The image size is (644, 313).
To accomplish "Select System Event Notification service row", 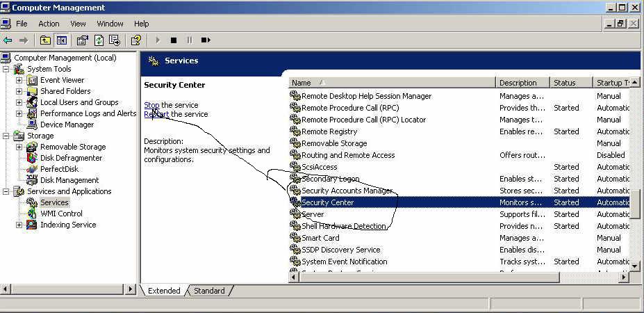I will click(459, 261).
